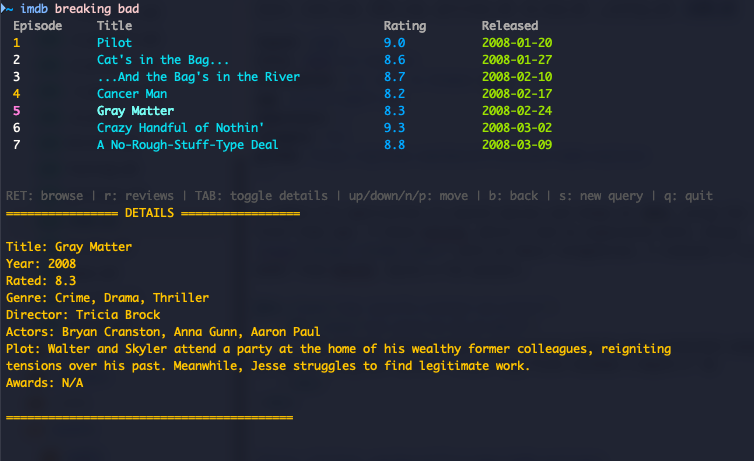Click the Episode column header
This screenshot has width=754, height=461.
pos(38,26)
